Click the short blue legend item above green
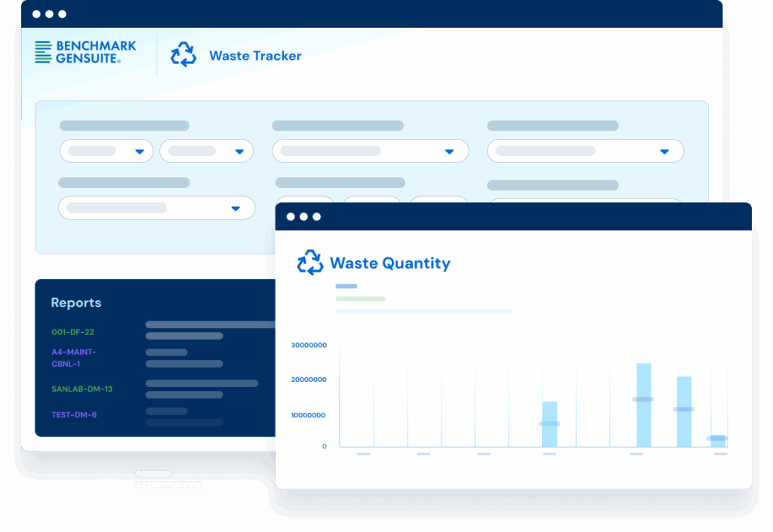This screenshot has width=773, height=532. (346, 286)
